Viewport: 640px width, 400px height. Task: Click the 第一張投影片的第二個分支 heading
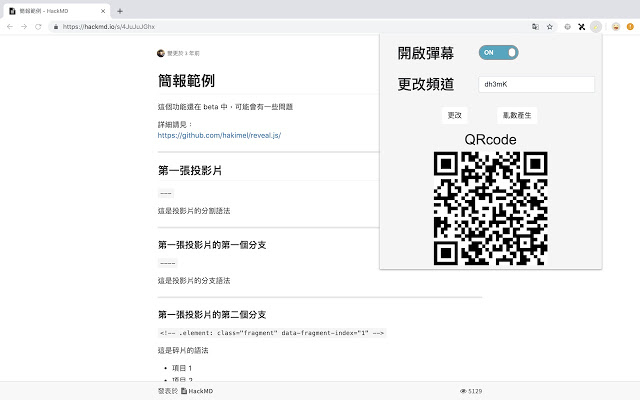click(x=212, y=315)
